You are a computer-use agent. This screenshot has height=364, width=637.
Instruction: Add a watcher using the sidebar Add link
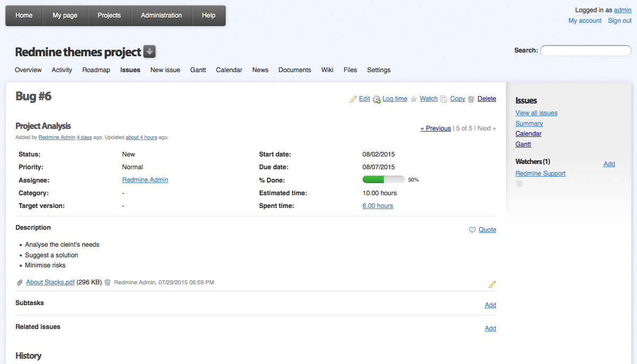point(609,164)
